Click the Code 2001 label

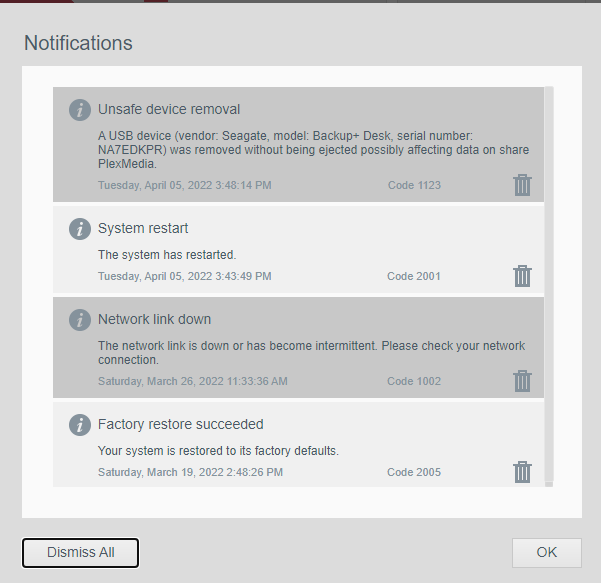[x=414, y=276]
